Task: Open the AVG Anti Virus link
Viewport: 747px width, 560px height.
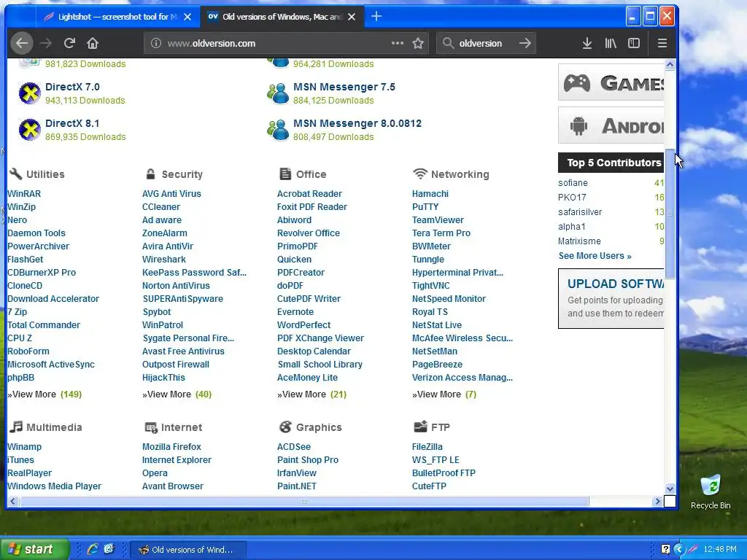Action: tap(171, 194)
